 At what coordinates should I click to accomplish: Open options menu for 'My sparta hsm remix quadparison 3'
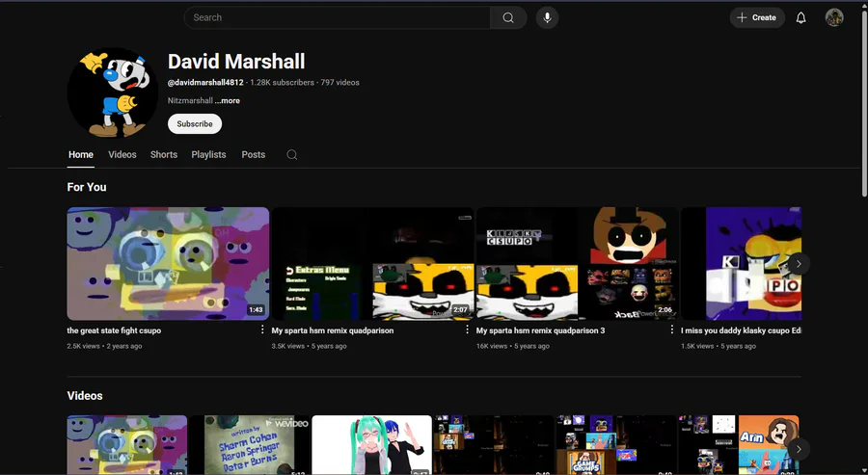tap(671, 330)
